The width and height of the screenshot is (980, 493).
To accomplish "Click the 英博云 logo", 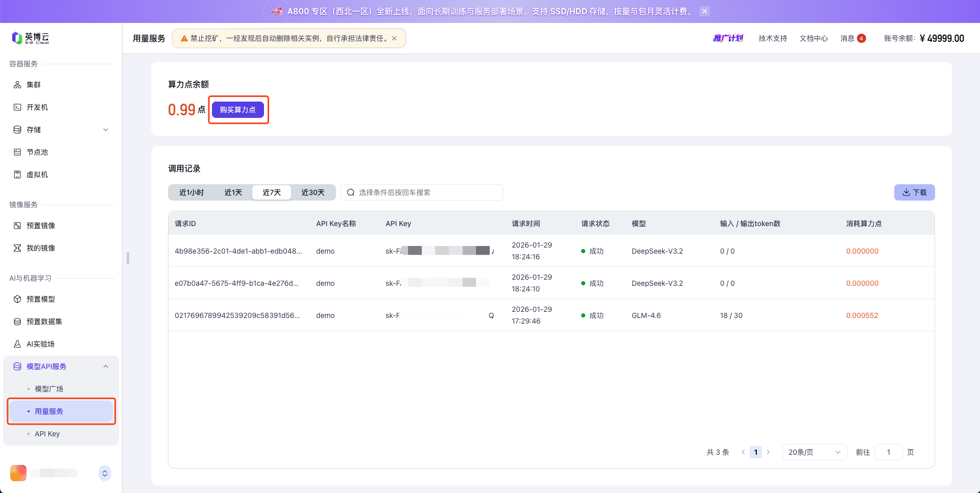I will pos(31,38).
